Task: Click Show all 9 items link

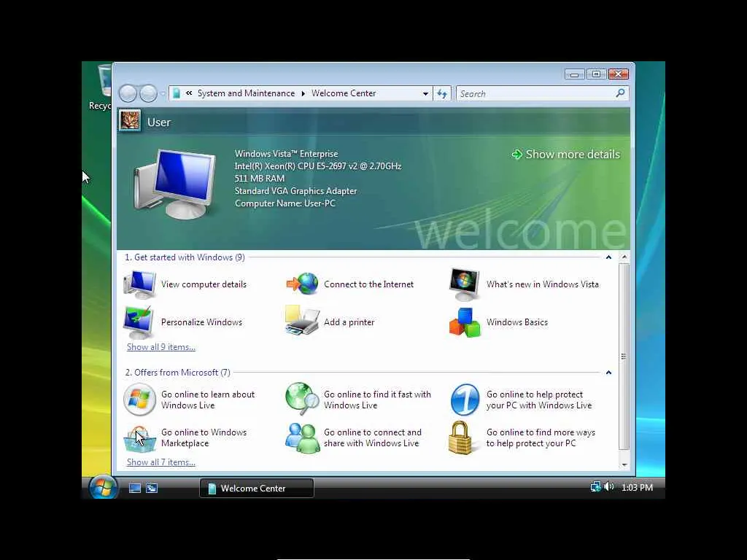Action: 161,347
